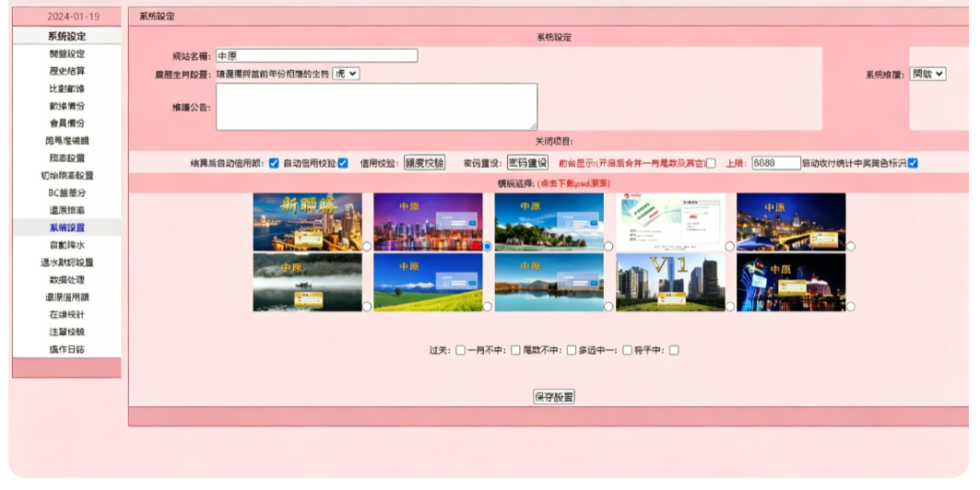980x490 pixels.
Task: Check the 特平中 checkbox
Action: tap(674, 350)
